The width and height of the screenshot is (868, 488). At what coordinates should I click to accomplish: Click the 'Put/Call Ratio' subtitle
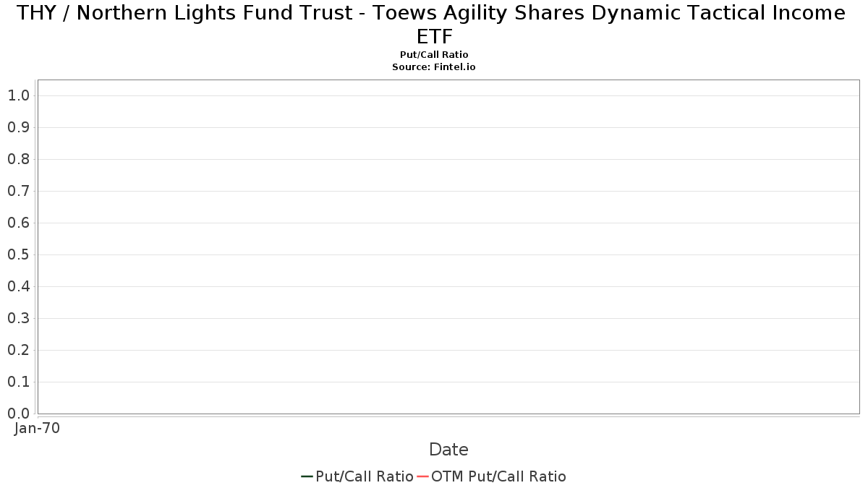[x=434, y=55]
